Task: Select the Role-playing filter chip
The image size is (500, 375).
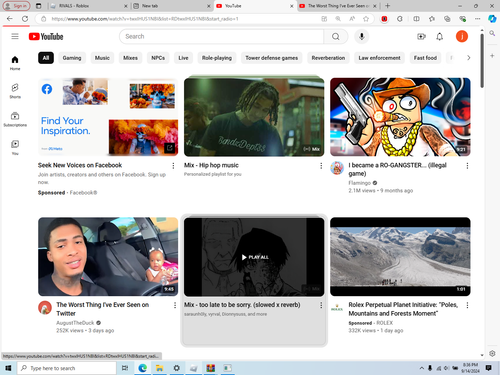Action: pos(217,58)
